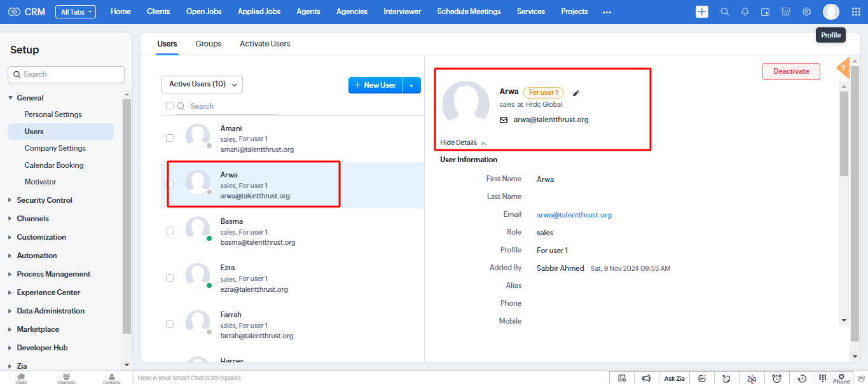The width and height of the screenshot is (868, 384).
Task: Open the reminders alarm clock icon
Action: tap(776, 378)
